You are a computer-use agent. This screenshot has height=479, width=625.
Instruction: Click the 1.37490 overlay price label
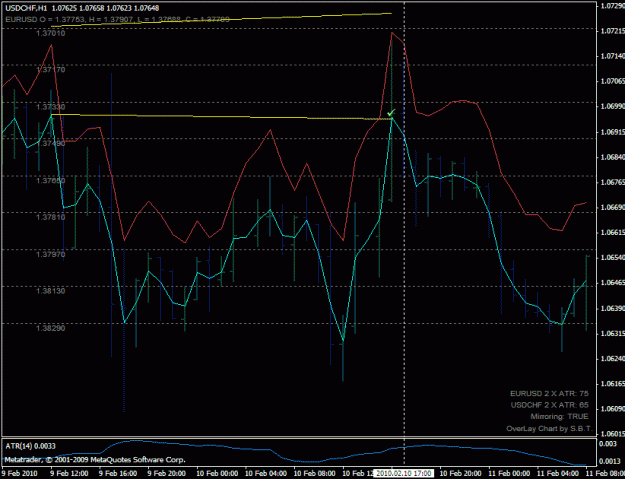51,143
